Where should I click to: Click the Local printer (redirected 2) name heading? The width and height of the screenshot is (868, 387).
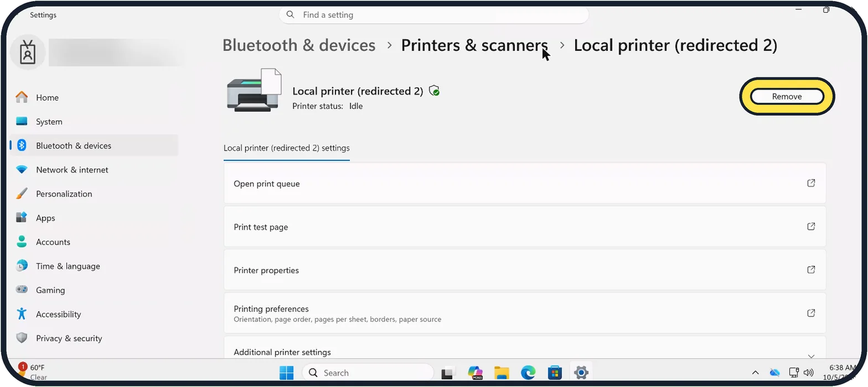tap(358, 91)
